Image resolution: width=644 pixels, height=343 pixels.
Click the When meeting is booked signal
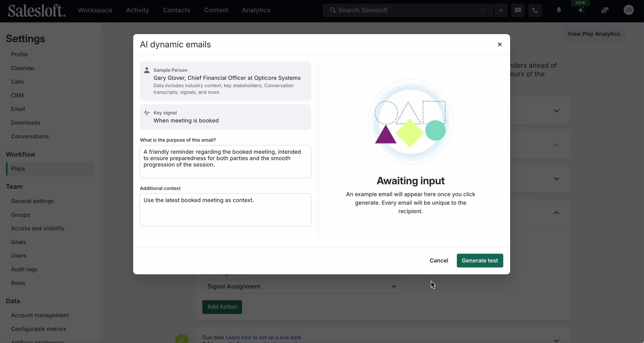click(x=225, y=117)
